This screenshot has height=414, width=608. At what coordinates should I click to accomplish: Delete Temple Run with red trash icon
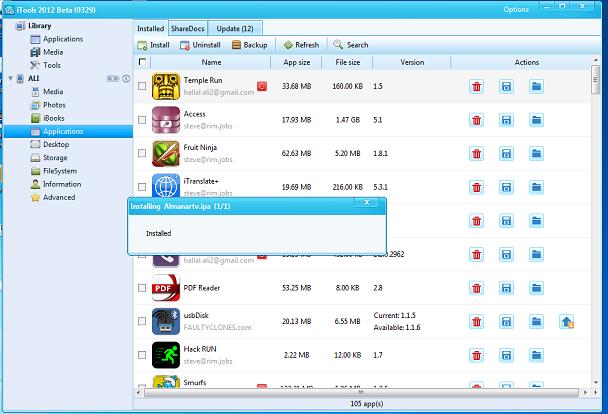[477, 86]
